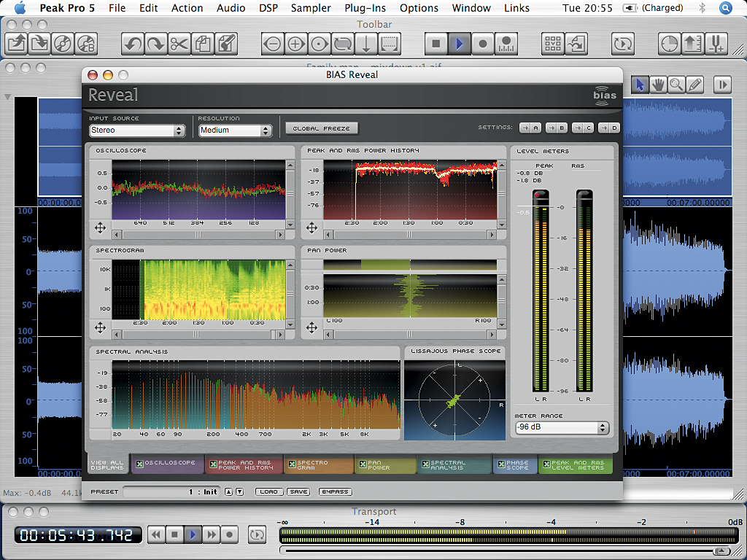The height and width of the screenshot is (560, 747).
Task: Open the Resolution Medium dropdown
Action: (236, 131)
